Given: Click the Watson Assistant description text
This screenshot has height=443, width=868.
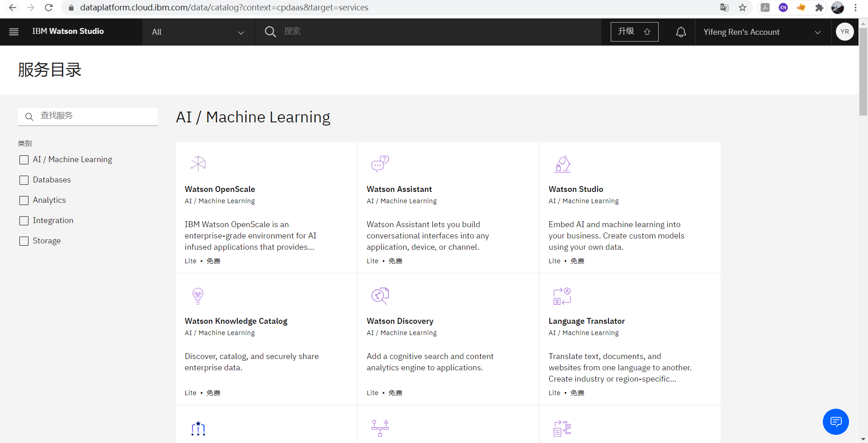Looking at the screenshot, I should point(428,236).
